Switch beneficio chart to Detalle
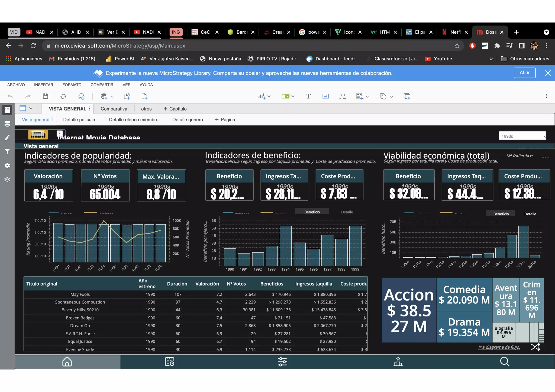555x392 pixels. coord(347,212)
